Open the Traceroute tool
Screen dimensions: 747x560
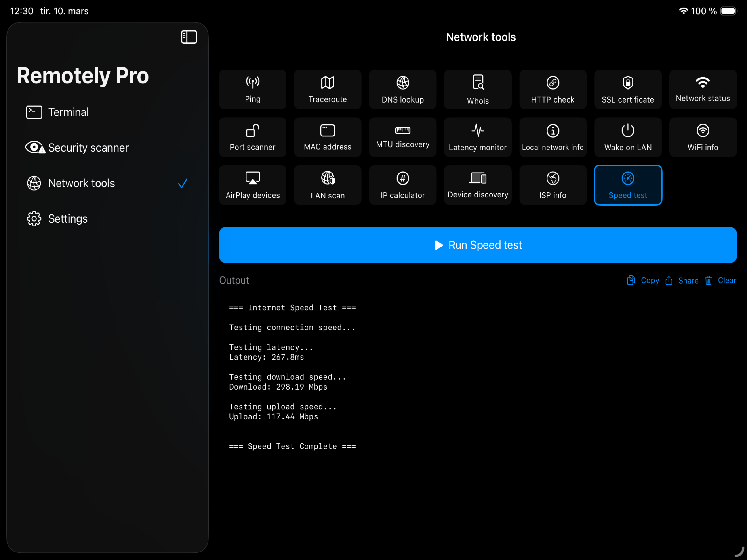(328, 90)
